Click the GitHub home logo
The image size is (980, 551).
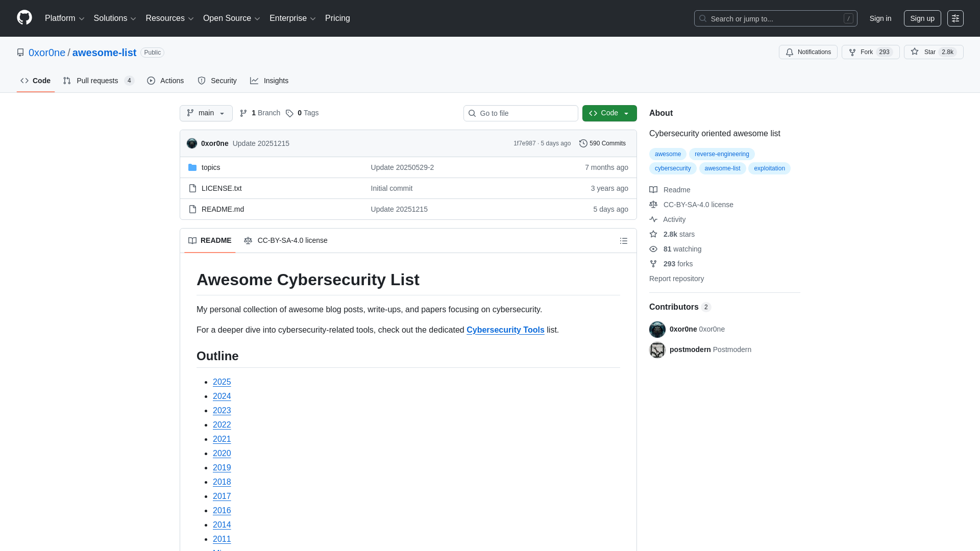[23, 18]
